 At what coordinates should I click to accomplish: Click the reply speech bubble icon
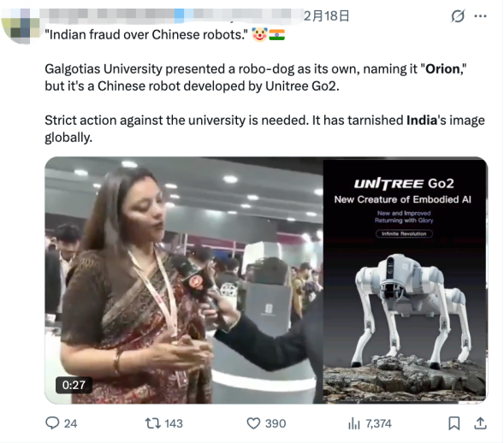tap(52, 423)
